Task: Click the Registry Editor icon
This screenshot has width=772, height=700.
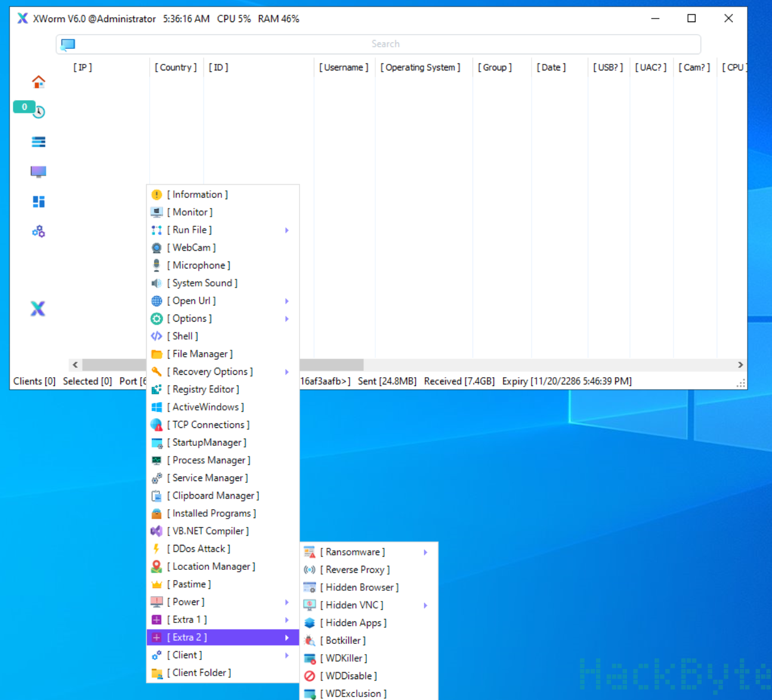Action: (156, 389)
